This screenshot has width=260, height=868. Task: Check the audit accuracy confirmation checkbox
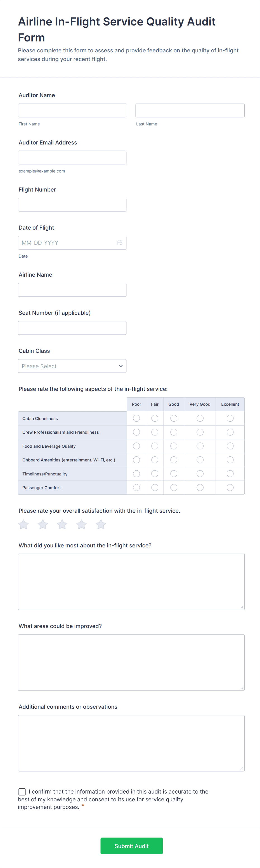(22, 792)
